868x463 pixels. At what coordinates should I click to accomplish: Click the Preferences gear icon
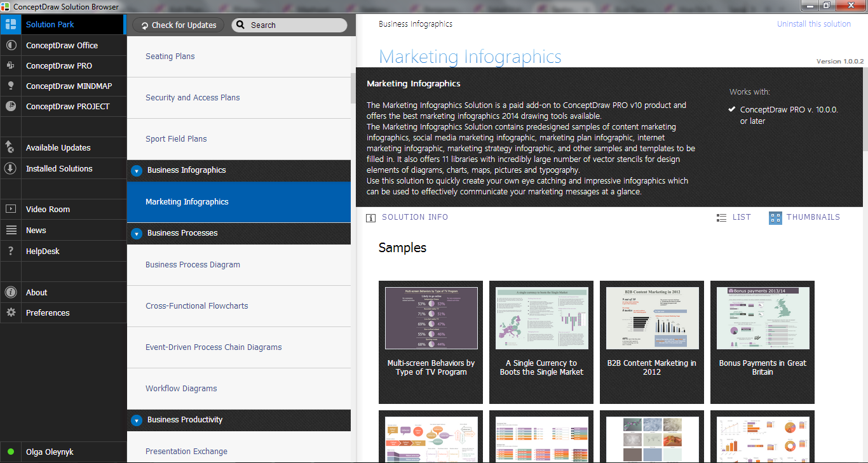tap(10, 312)
